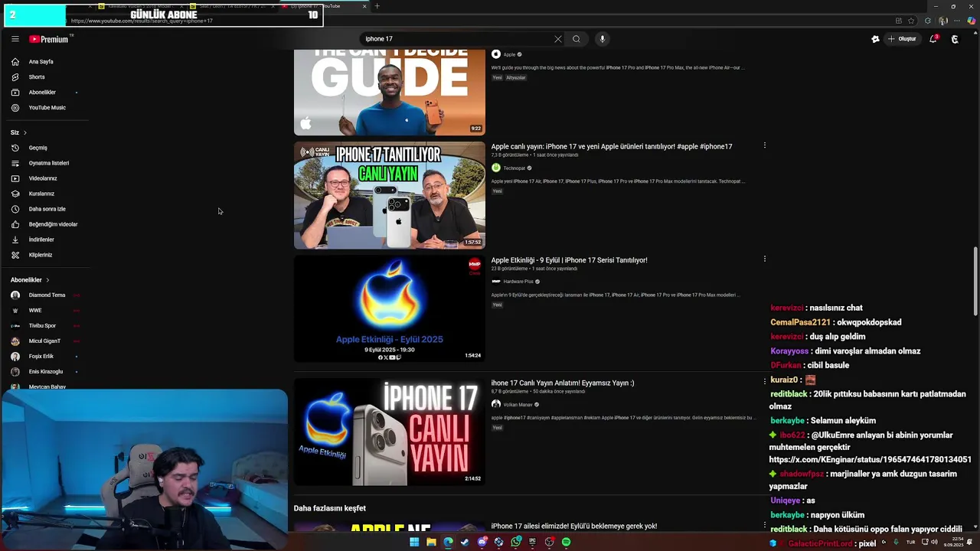The image size is (980, 551).
Task: Clear the search box with the X
Action: [557, 39]
